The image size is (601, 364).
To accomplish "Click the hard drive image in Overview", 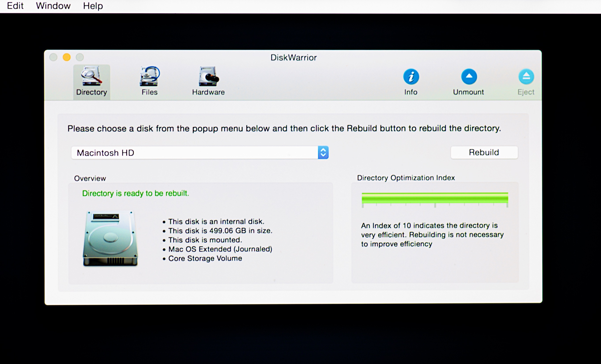I will coord(110,238).
